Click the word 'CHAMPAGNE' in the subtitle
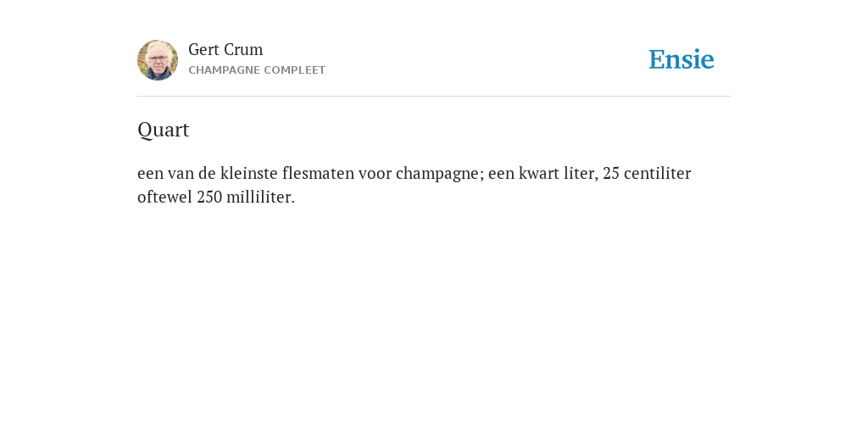This screenshot has height=434, width=868. click(224, 70)
